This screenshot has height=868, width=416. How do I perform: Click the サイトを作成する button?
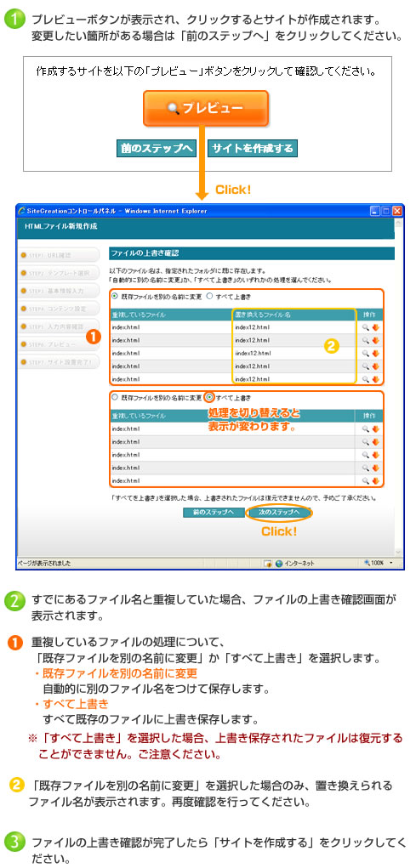click(253, 149)
